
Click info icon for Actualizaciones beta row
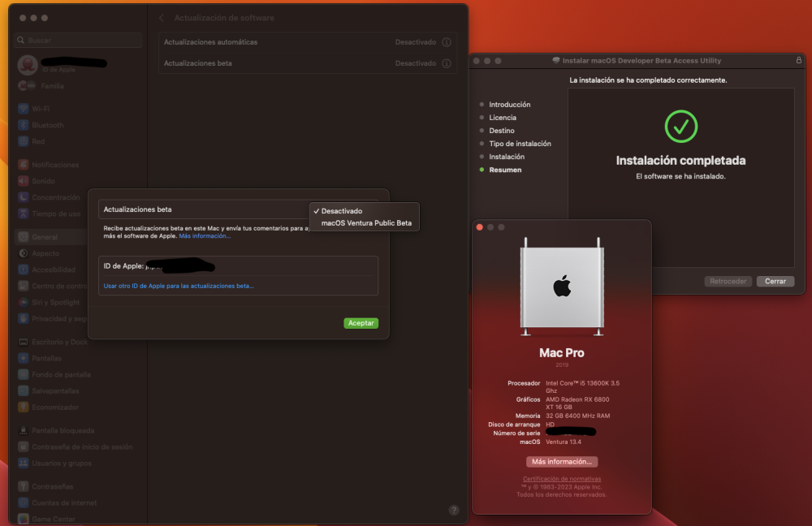click(x=447, y=63)
